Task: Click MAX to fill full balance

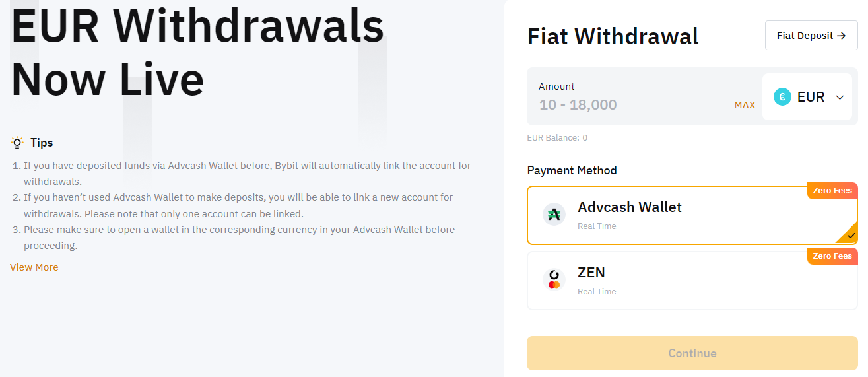Action: (745, 105)
